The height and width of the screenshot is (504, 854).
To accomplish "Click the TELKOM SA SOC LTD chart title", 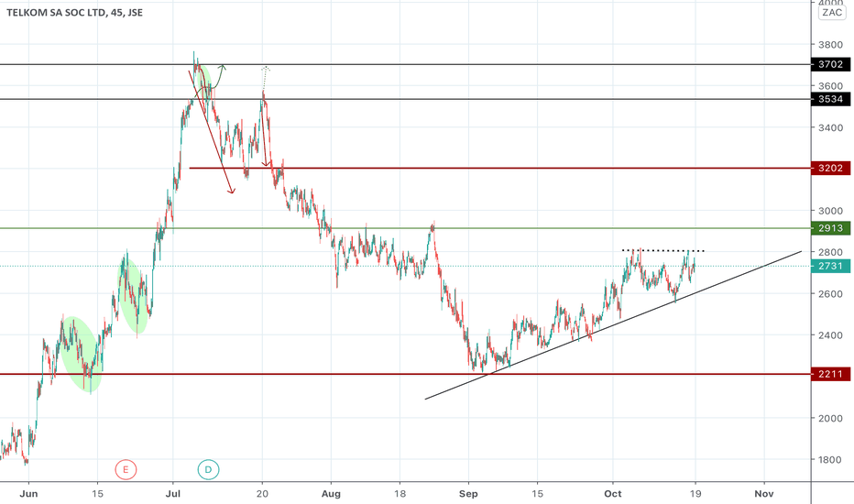I will [74, 12].
